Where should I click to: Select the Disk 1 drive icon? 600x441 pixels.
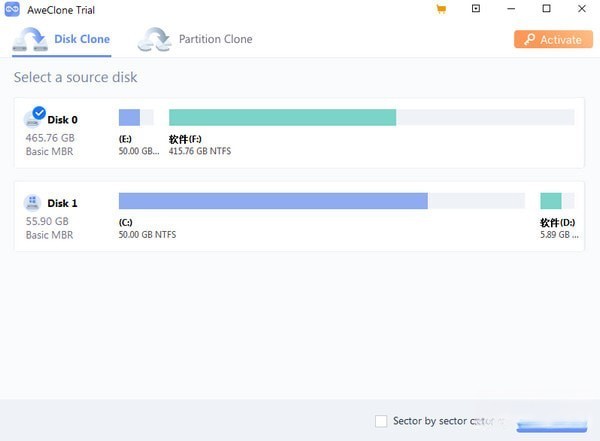33,203
